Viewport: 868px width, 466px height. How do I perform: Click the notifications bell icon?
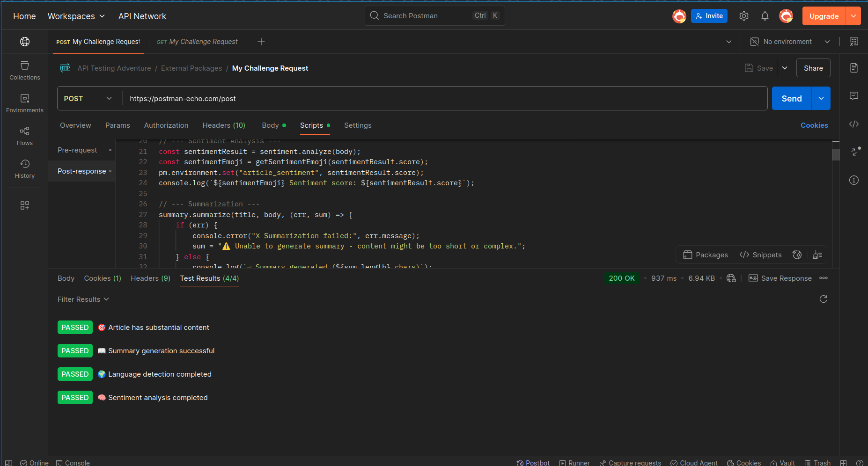(x=765, y=16)
